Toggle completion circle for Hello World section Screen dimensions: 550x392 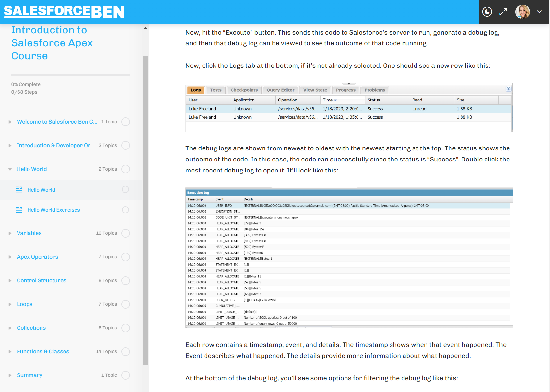click(x=125, y=169)
